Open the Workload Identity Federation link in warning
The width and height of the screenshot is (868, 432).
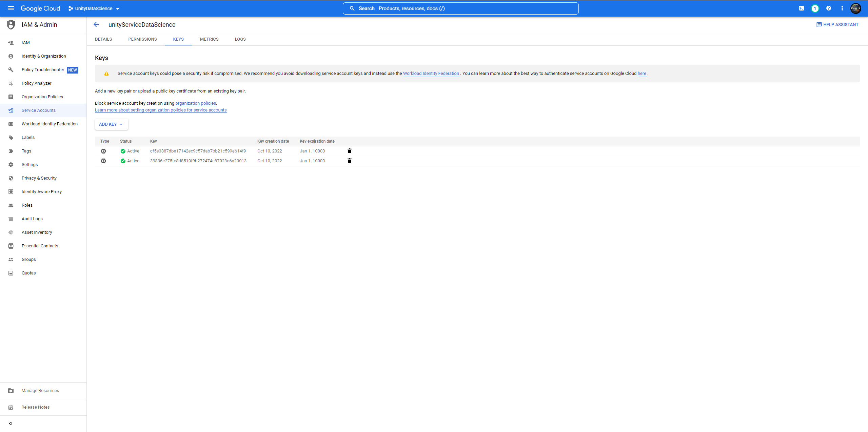click(431, 74)
